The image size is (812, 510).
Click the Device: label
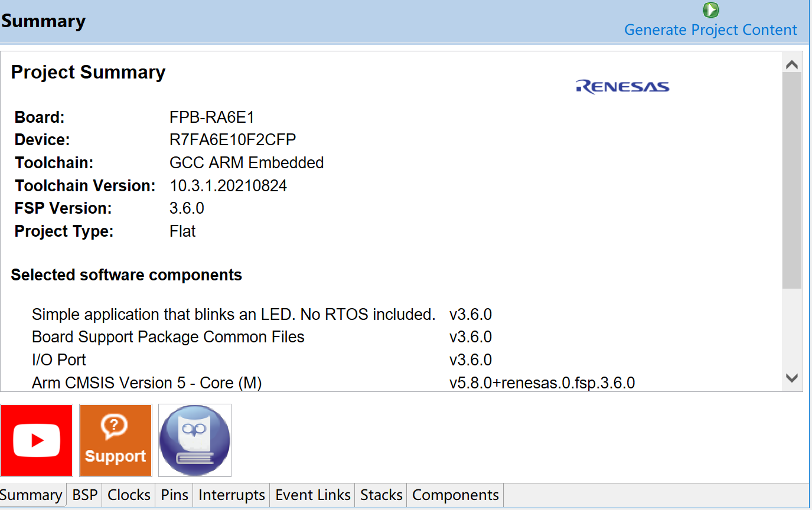pos(42,140)
